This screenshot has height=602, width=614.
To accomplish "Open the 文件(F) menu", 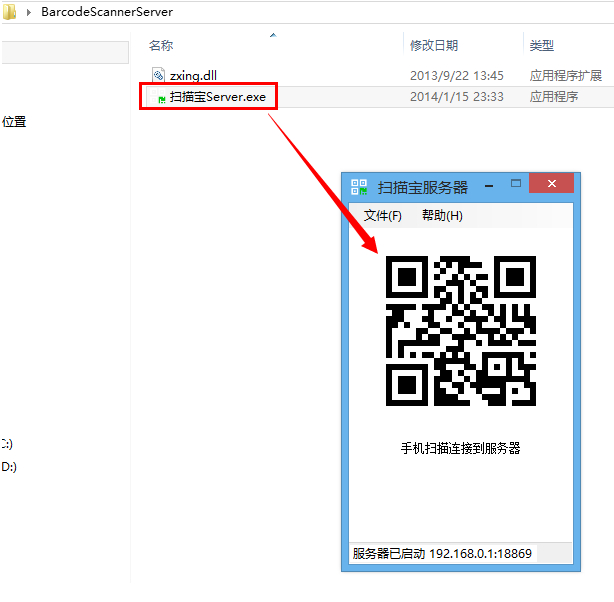I will pos(382,215).
